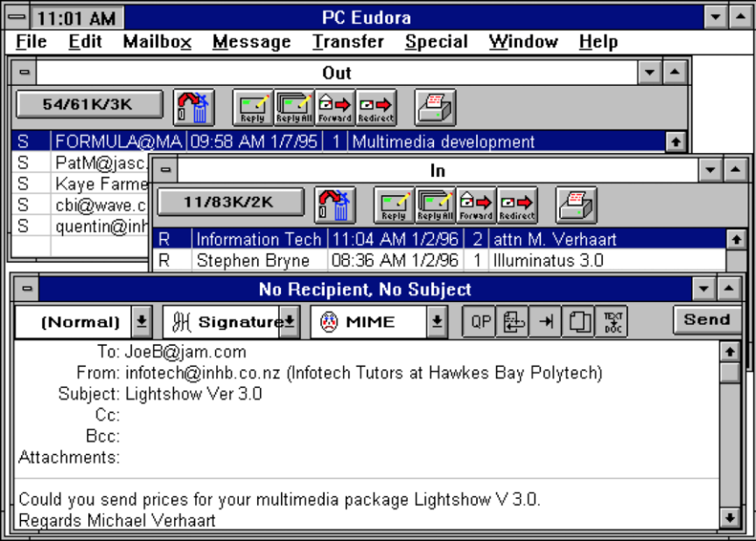Click Reply All in the In mailbox toolbar
This screenshot has height=541, width=756.
436,206
